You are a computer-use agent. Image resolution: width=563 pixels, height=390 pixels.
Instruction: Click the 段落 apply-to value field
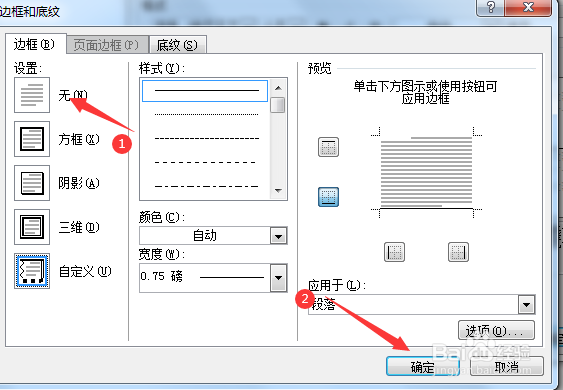click(413, 305)
